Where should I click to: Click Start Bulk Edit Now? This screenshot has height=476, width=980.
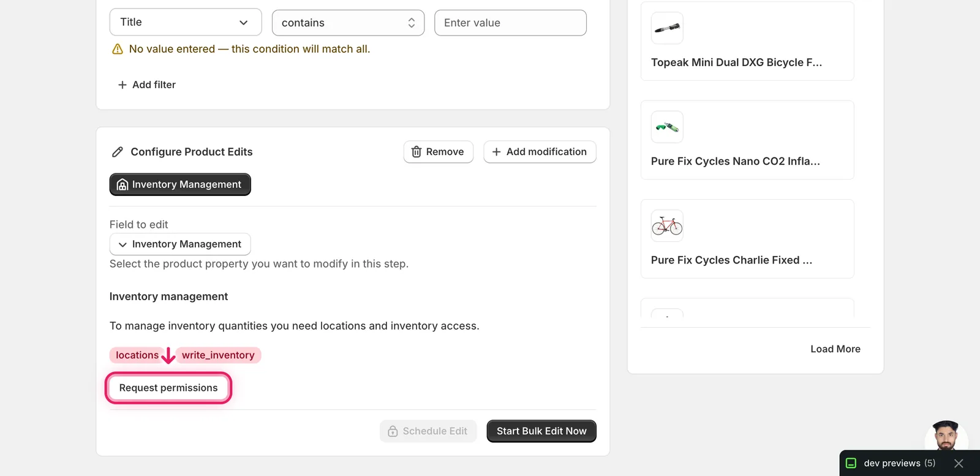(541, 431)
